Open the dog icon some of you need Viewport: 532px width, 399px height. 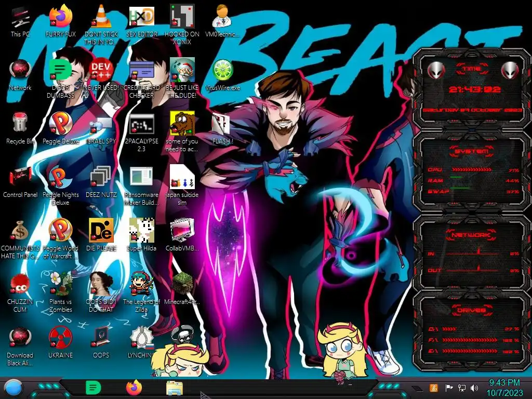tap(182, 132)
